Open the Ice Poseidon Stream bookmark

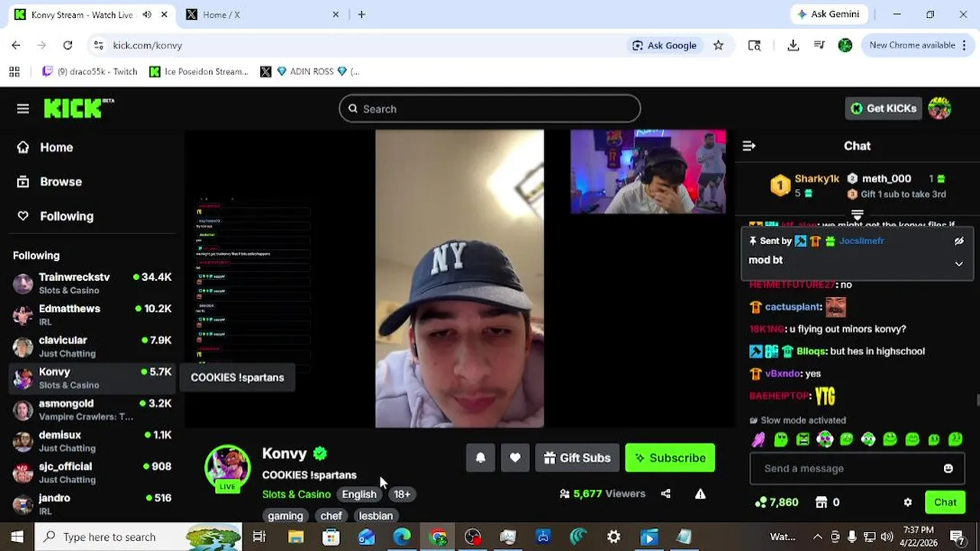tap(199, 71)
